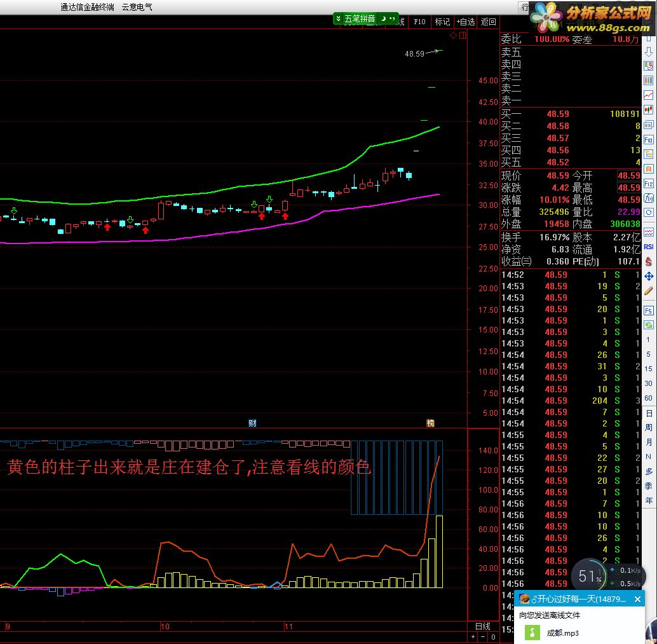Select the N custom-day period

click(649, 456)
